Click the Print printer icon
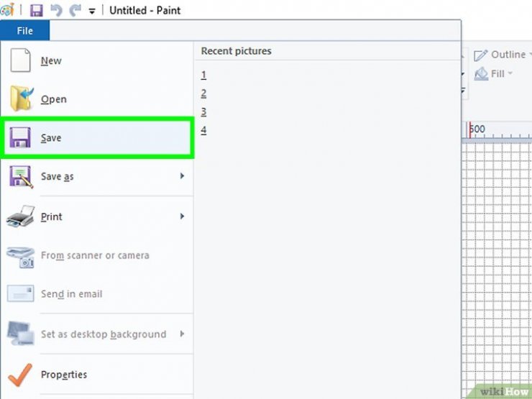 click(x=20, y=216)
